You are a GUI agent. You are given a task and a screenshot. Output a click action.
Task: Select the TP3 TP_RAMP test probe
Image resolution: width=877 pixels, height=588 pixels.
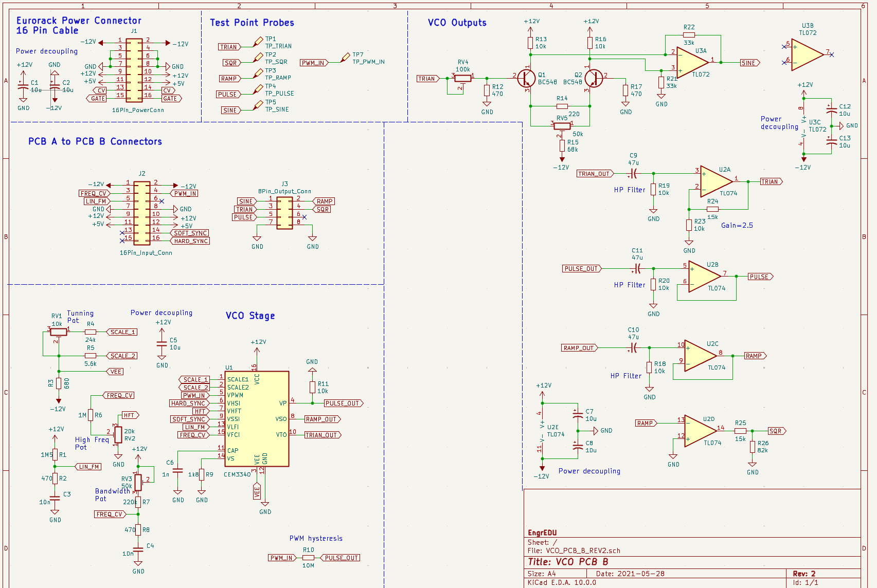(258, 72)
